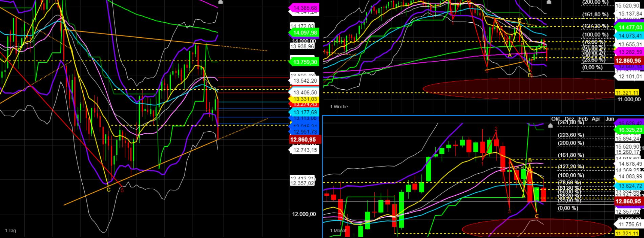Click red wave label 2 in the monthly chart
This screenshot has width=644, height=238.
click(496, 129)
